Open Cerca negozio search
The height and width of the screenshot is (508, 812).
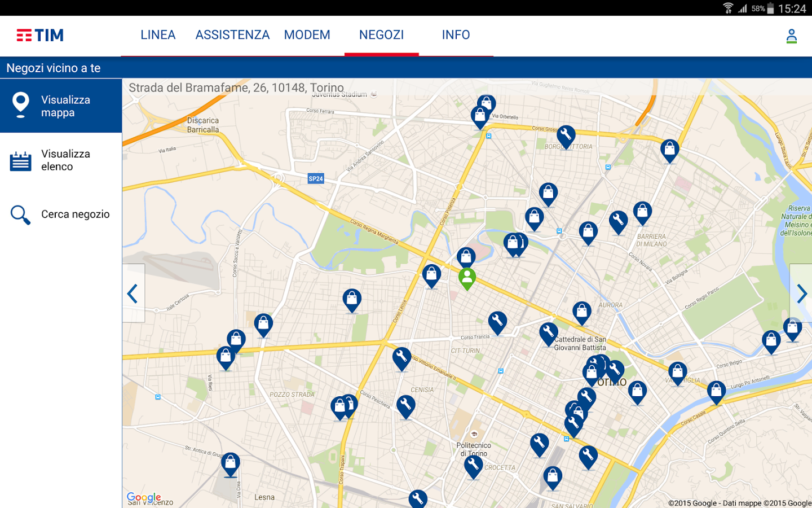(61, 214)
